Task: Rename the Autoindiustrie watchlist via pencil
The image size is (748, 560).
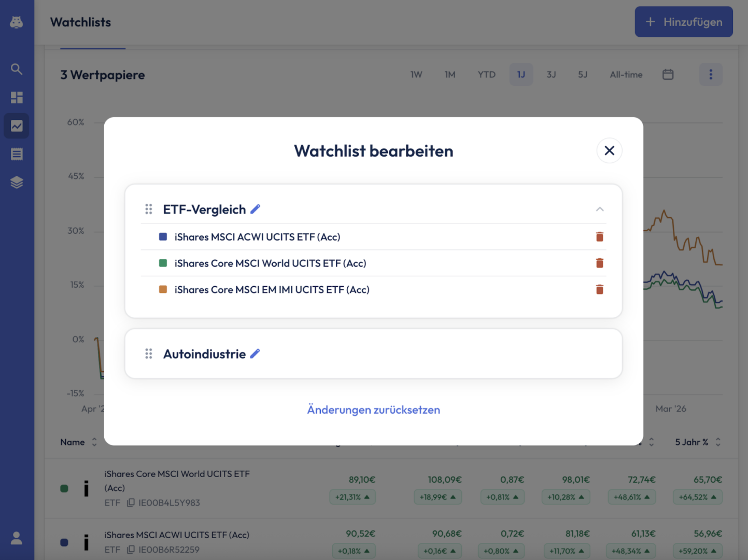Action: (255, 354)
